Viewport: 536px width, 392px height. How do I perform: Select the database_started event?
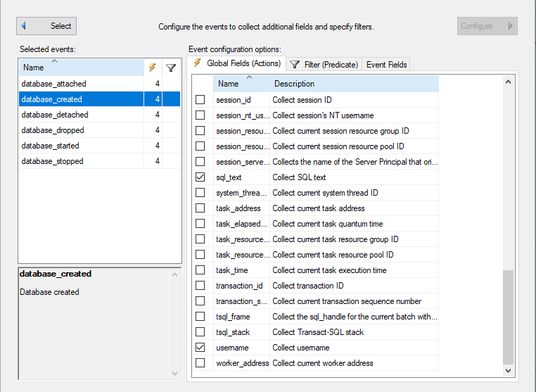(x=99, y=146)
